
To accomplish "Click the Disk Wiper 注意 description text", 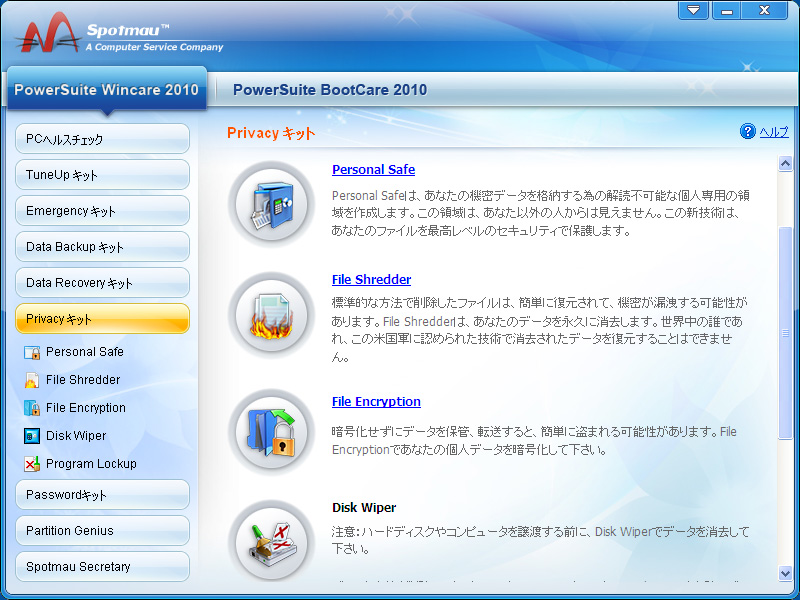I will [540, 540].
